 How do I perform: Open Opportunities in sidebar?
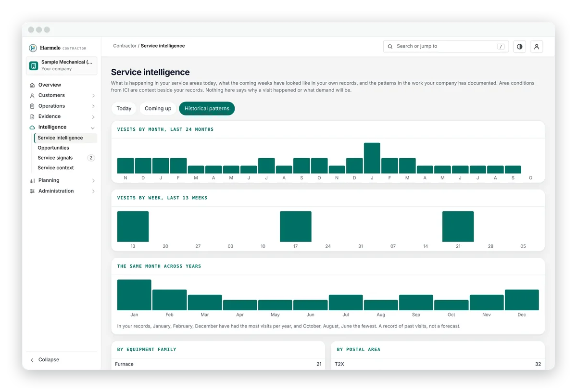click(x=53, y=148)
